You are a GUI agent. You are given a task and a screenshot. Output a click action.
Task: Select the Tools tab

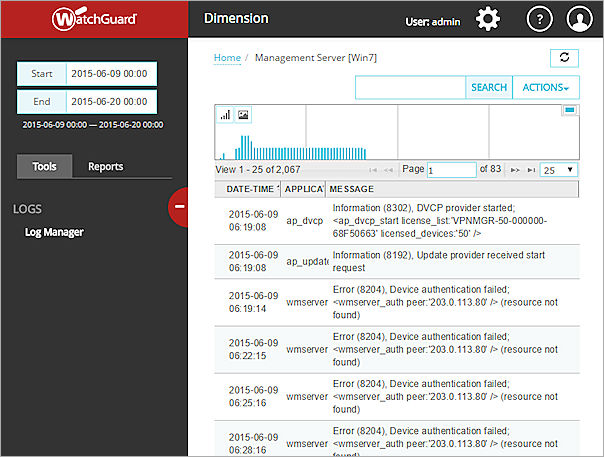44,167
